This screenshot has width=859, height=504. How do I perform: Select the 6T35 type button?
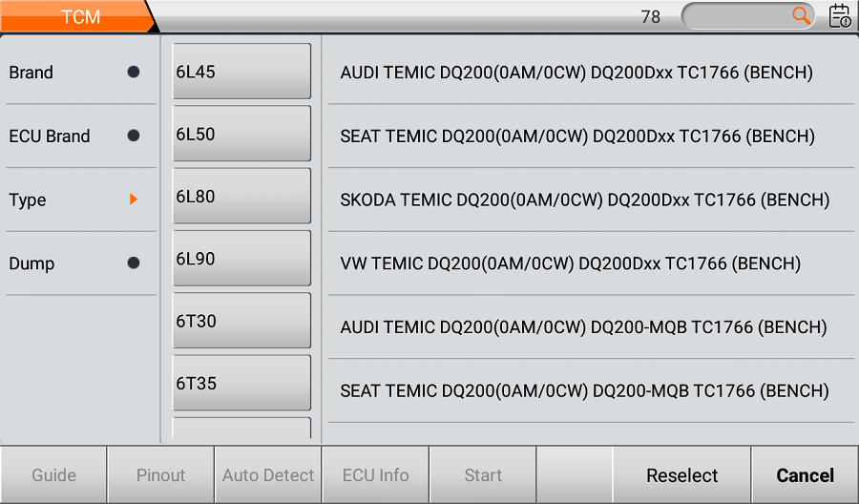point(241,383)
